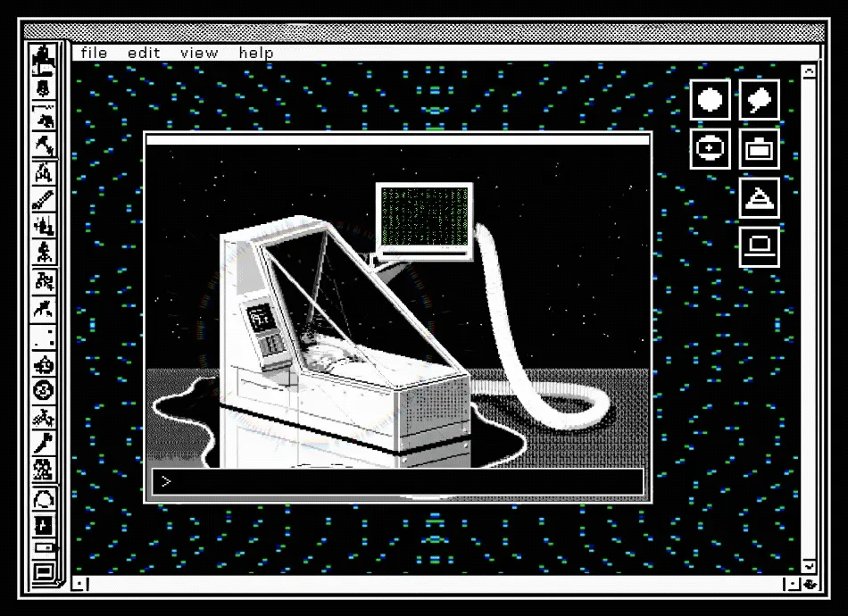848x616 pixels.
Task: Select the dark round wheel tool icon
Action: pyautogui.click(x=43, y=390)
